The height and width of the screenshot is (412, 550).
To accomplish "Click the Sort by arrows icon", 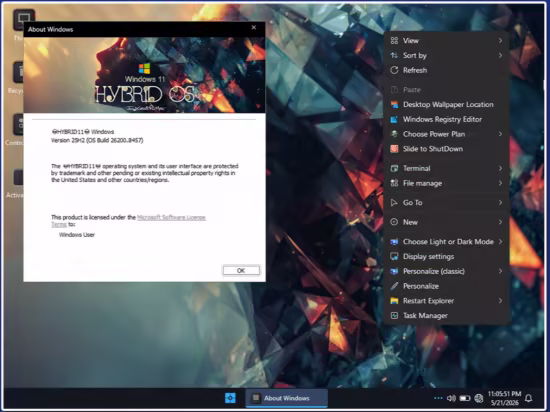I will coord(394,55).
